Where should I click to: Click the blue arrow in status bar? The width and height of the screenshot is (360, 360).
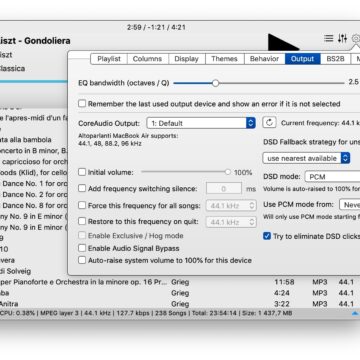pos(355,313)
